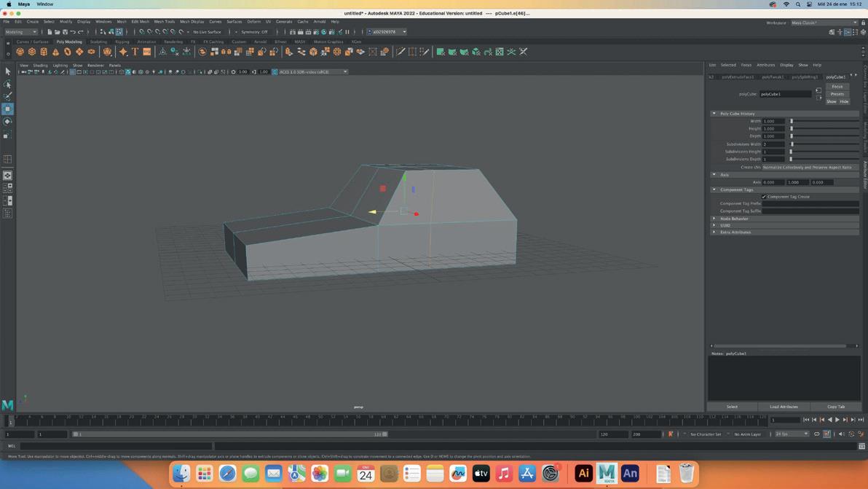
Task: Click the Redo arrow icon
Action: click(x=80, y=32)
